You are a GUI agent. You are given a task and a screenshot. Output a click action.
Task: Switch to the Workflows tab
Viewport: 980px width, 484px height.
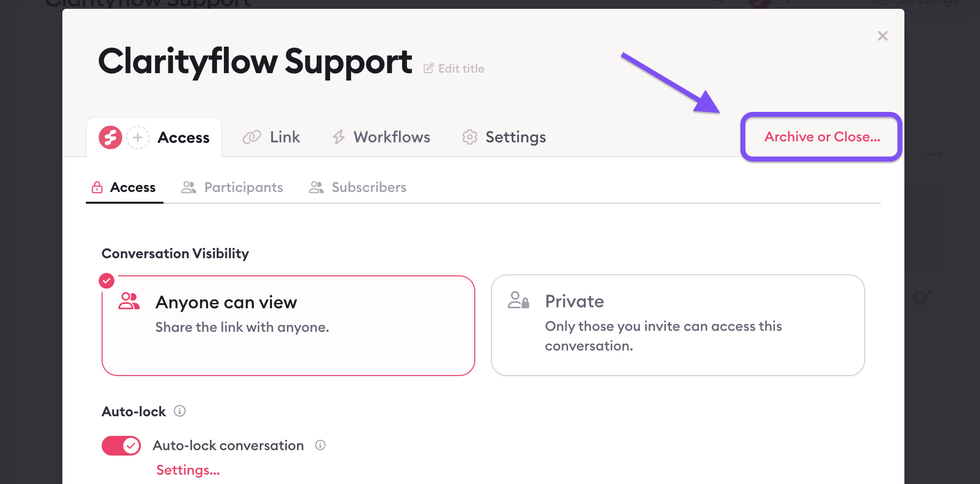[x=381, y=137]
